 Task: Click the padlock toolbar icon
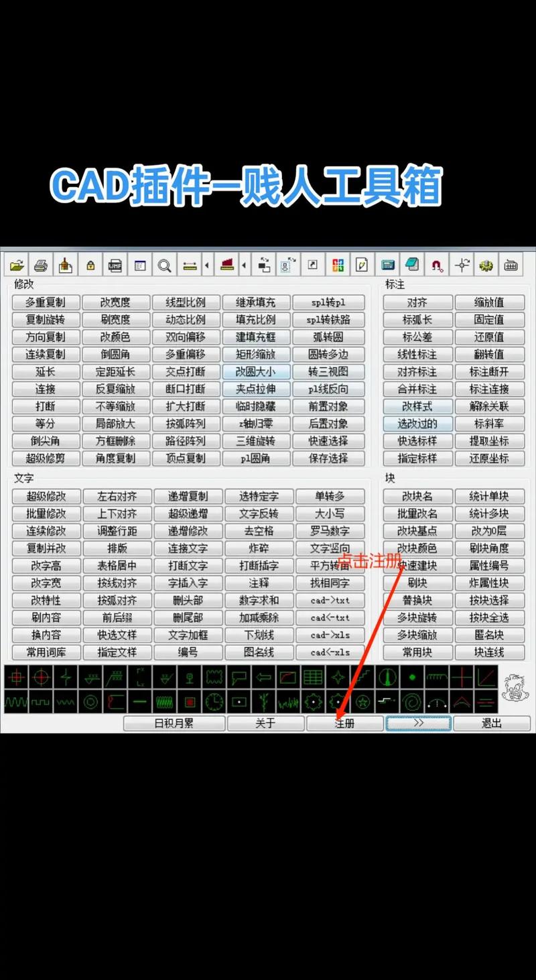tap(90, 265)
